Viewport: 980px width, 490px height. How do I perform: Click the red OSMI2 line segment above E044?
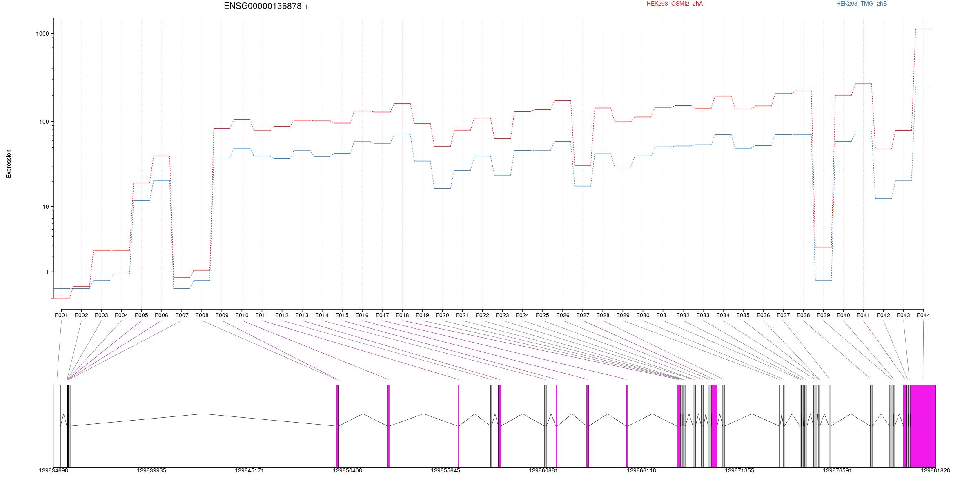pos(924,29)
